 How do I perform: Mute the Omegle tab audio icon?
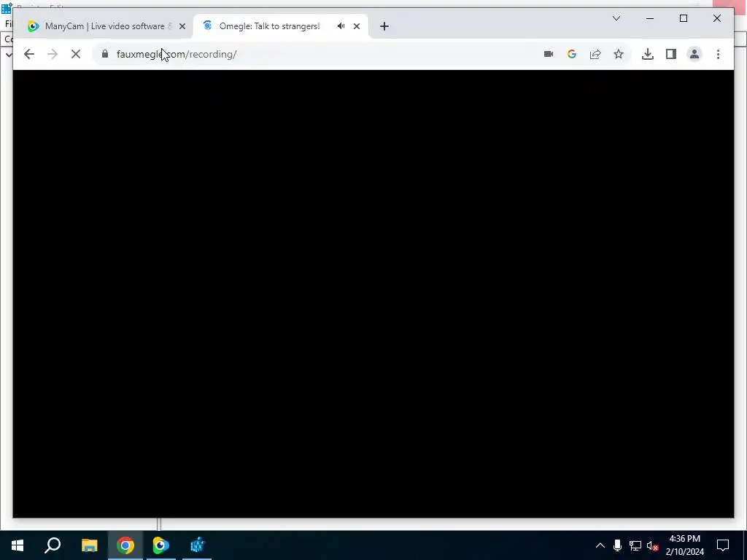[x=341, y=26]
